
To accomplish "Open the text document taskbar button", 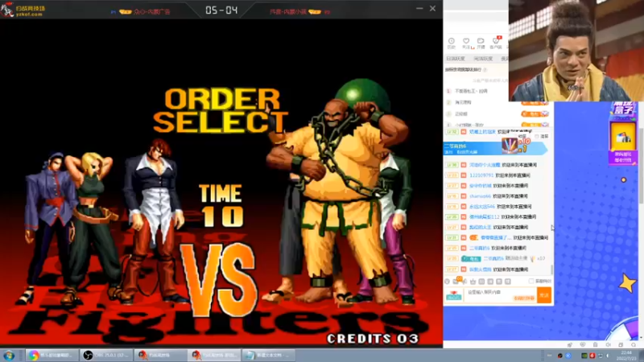I will 268,355.
